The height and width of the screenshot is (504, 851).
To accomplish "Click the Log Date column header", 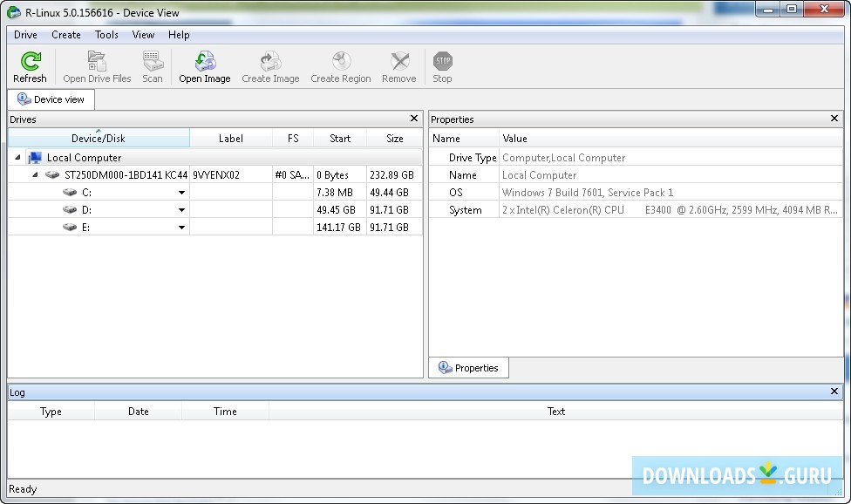I will 139,412.
